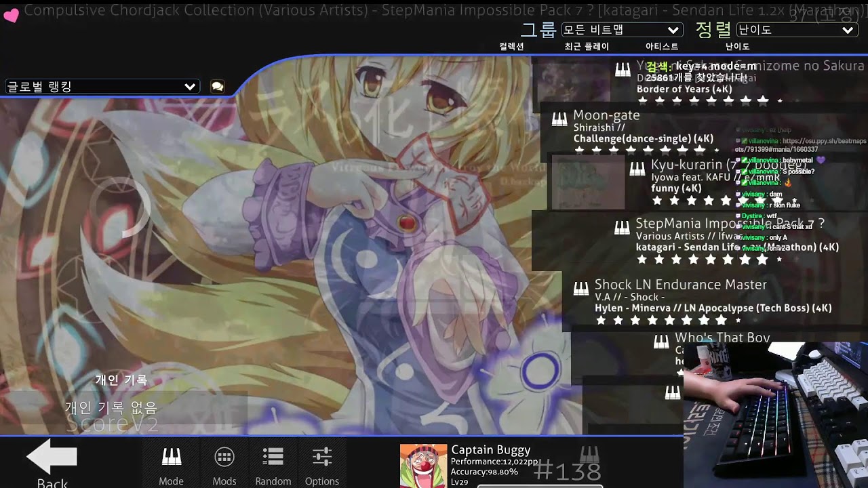Click the Performance:12,022pp stat

(x=494, y=462)
